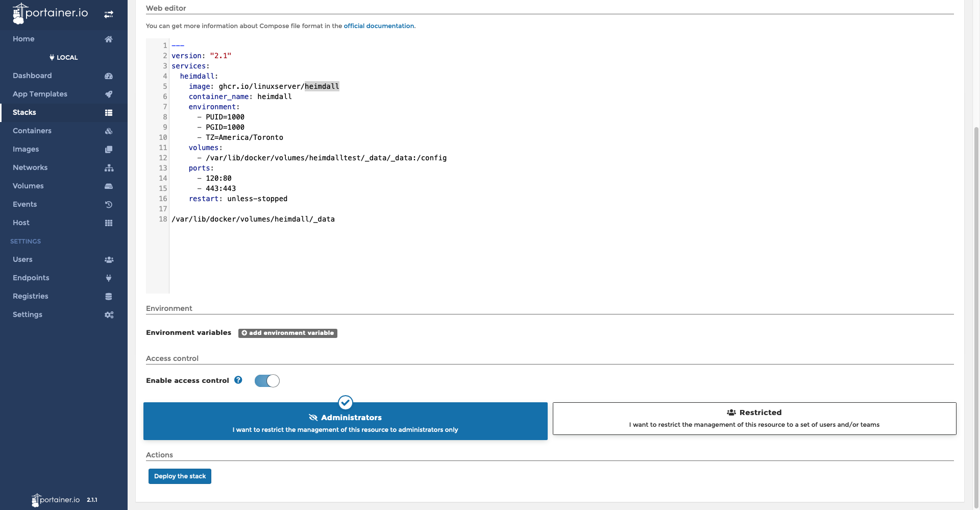980x510 pixels.
Task: Click the TZ=America/Toronto line
Action: 244,137
